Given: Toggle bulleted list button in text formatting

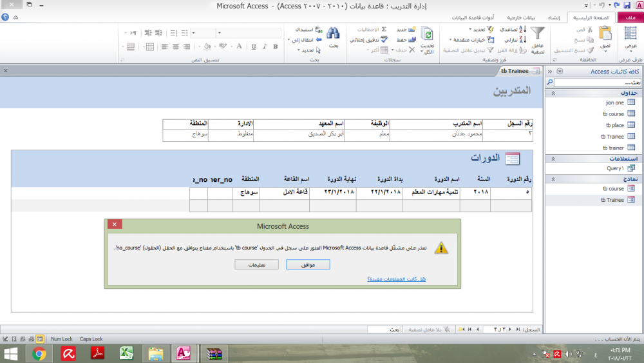Looking at the screenshot, I should [184, 33].
